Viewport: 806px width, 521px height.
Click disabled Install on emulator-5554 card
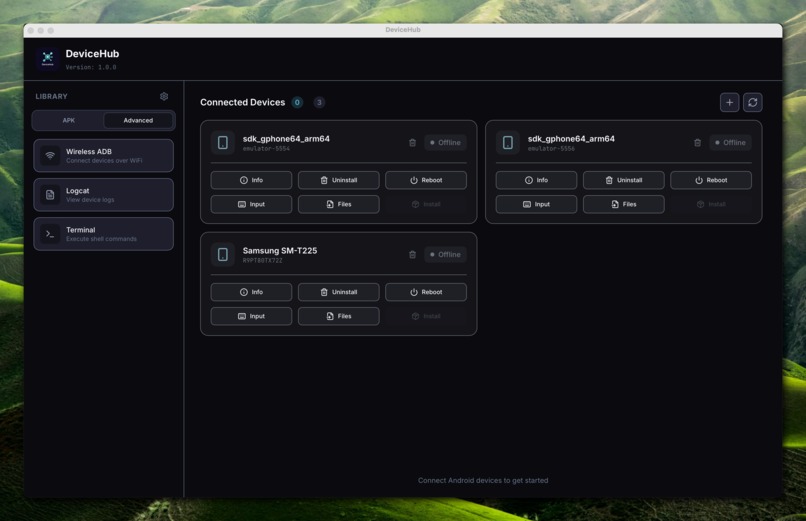tap(426, 204)
